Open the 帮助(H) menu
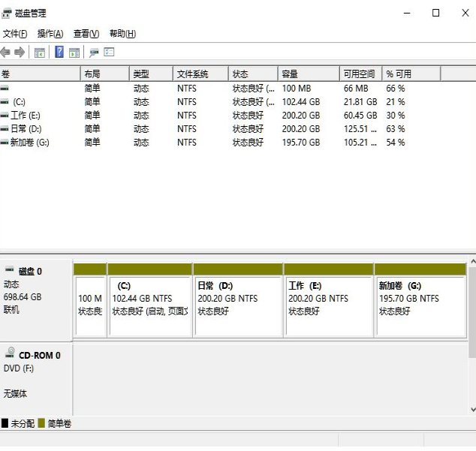 coord(122,34)
